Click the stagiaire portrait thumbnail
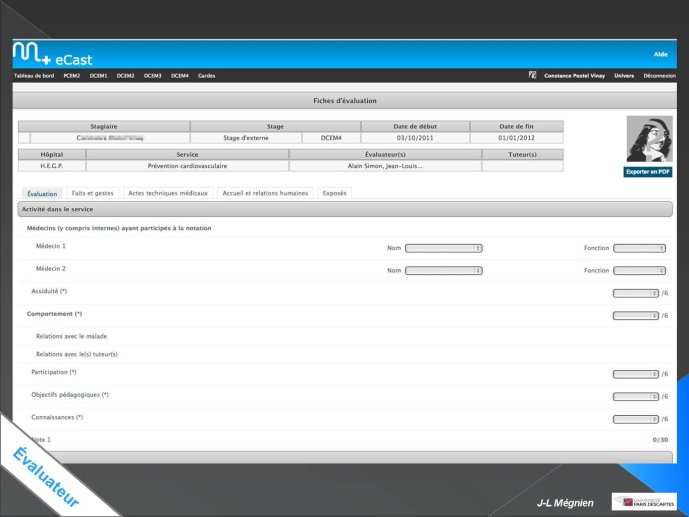 [x=649, y=139]
